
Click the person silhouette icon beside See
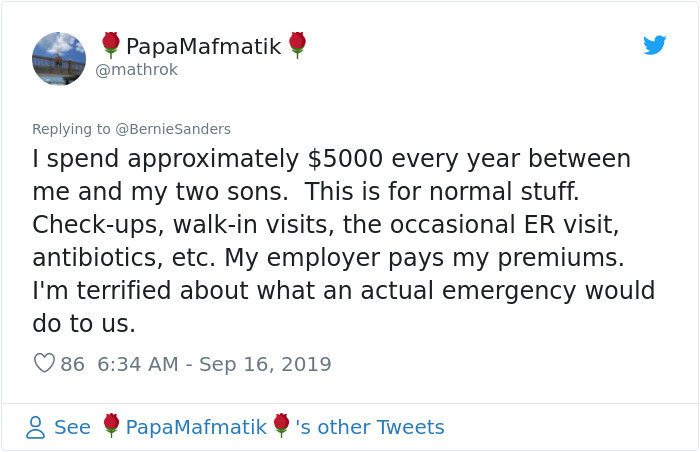click(x=35, y=427)
